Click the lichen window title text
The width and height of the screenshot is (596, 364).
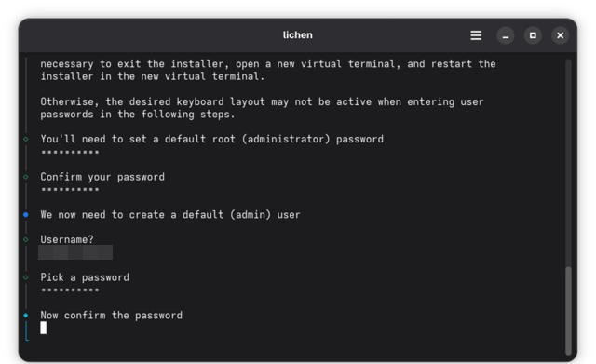tap(298, 35)
